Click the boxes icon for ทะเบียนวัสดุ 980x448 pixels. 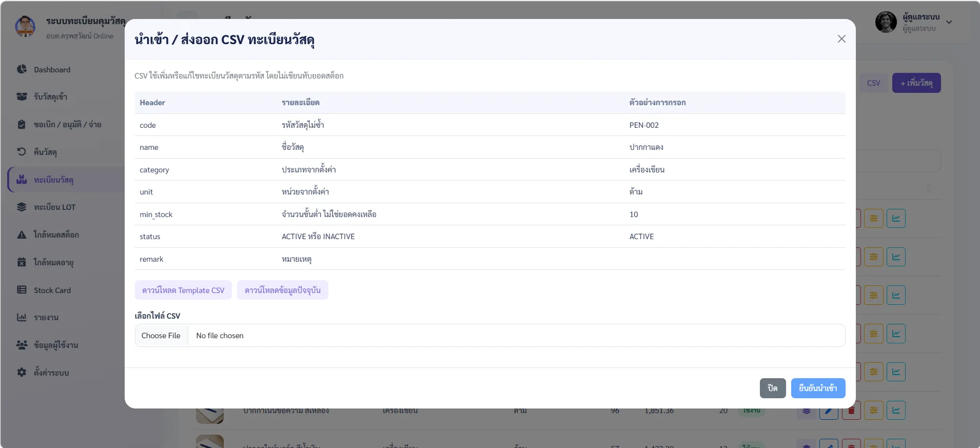coord(22,179)
